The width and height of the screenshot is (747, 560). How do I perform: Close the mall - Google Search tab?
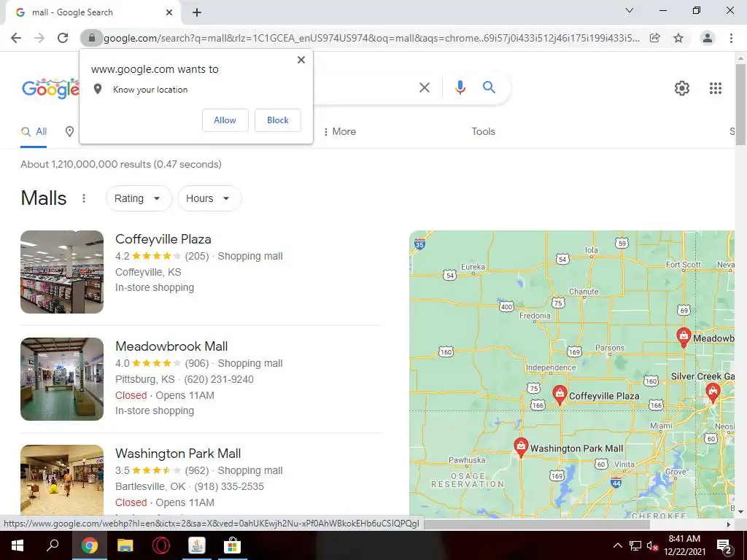tap(169, 12)
